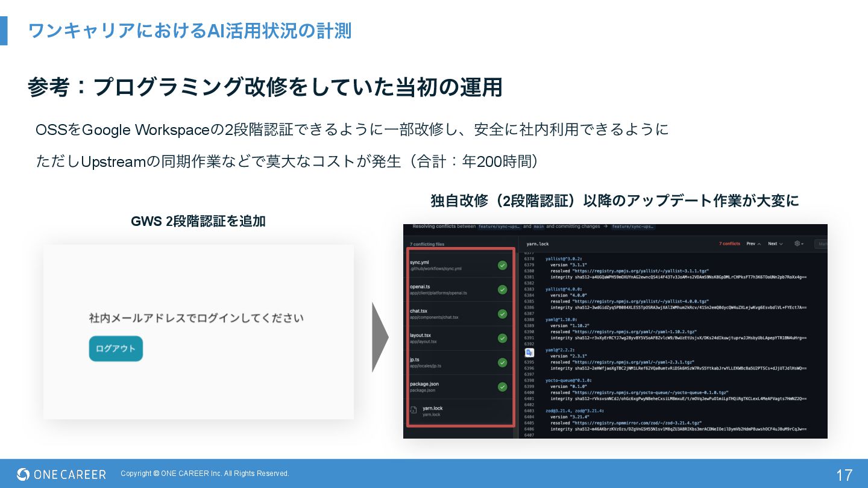This screenshot has height=488, width=868.
Task: Click the copyright notice in footer
Action: pyautogui.click(x=205, y=474)
